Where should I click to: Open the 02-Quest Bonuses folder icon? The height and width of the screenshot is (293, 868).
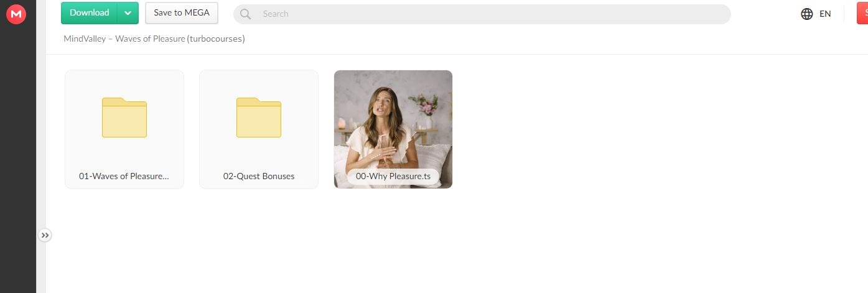click(x=259, y=117)
